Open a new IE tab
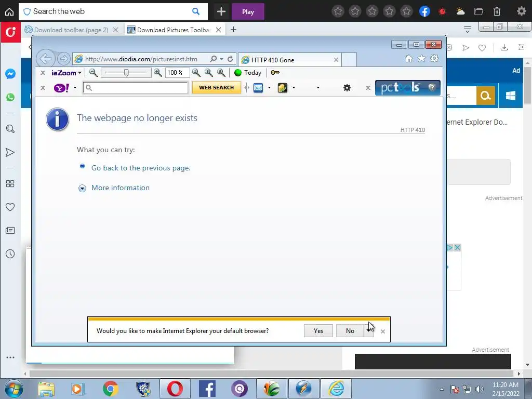The height and width of the screenshot is (399, 532). coord(349,60)
